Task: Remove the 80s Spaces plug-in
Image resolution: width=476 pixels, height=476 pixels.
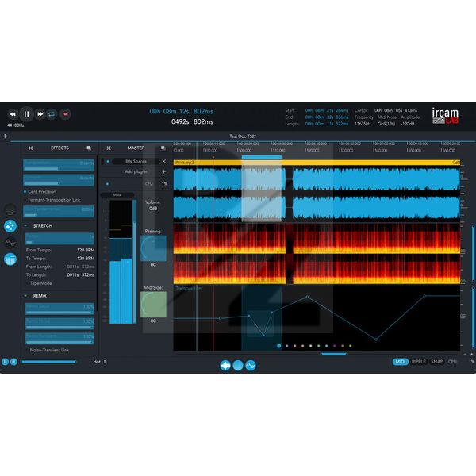Action: (164, 162)
